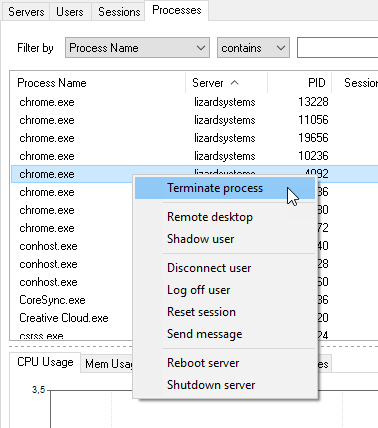Switch to the Sessions tab

point(119,12)
